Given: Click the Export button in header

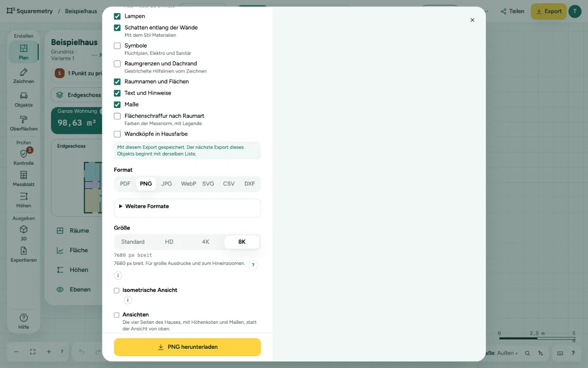Looking at the screenshot, I should 548,11.
